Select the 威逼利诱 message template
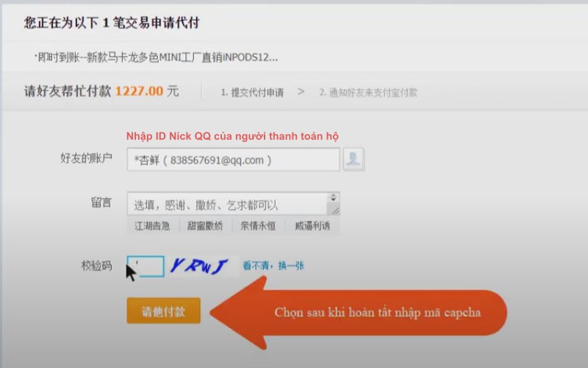Screen dimensions: 588x368 [312, 226]
